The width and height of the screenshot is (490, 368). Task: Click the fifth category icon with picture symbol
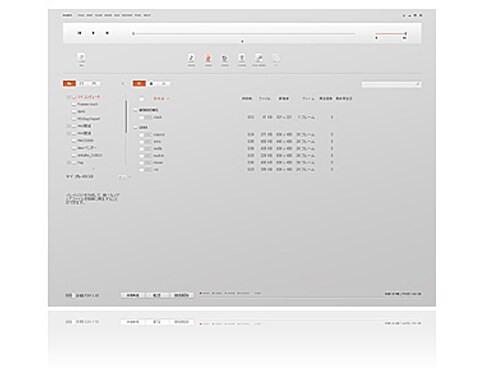coord(259,59)
